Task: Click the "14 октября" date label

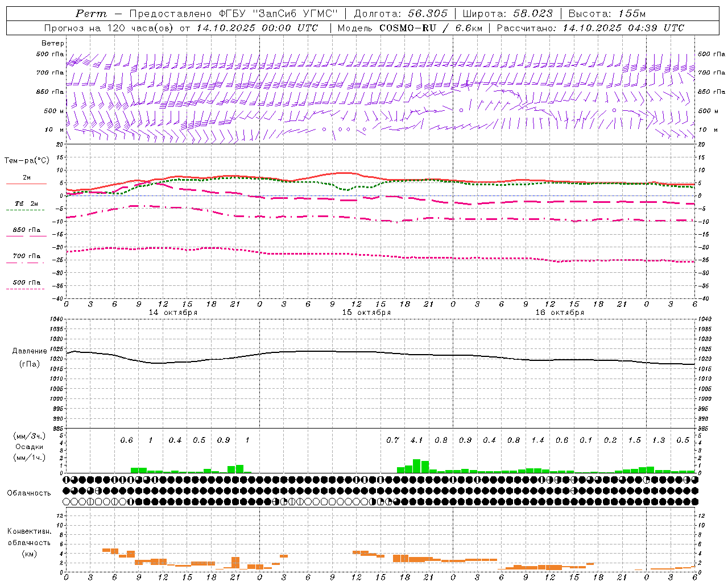Action: click(173, 313)
